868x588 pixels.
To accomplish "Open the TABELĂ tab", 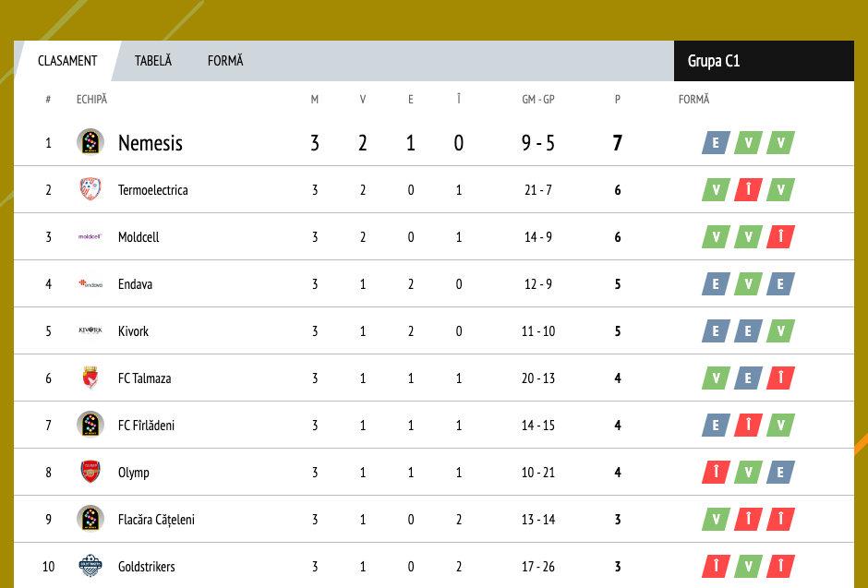I will click(153, 61).
